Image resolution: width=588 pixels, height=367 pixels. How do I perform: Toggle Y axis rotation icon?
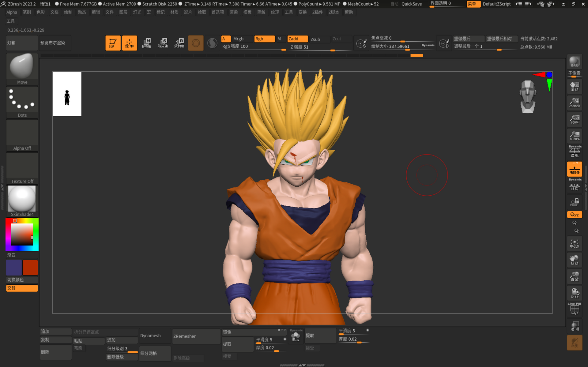575,223
